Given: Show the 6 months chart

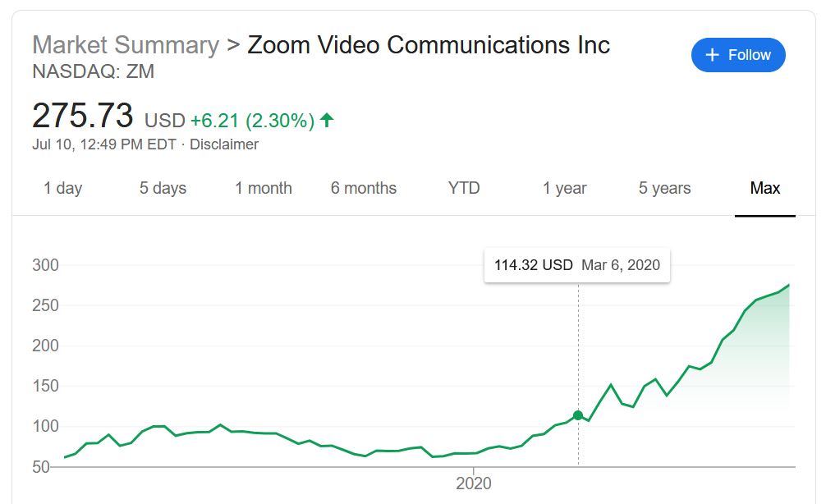Looking at the screenshot, I should pyautogui.click(x=364, y=188).
